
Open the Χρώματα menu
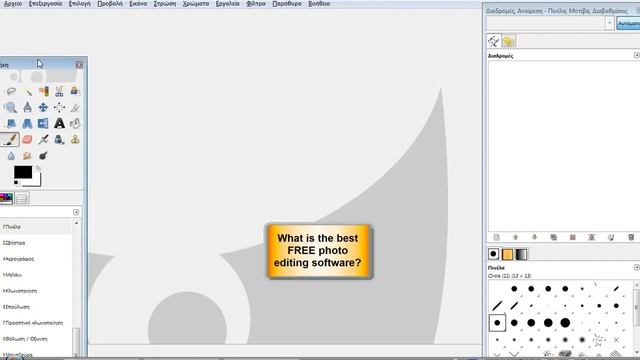[196, 4]
